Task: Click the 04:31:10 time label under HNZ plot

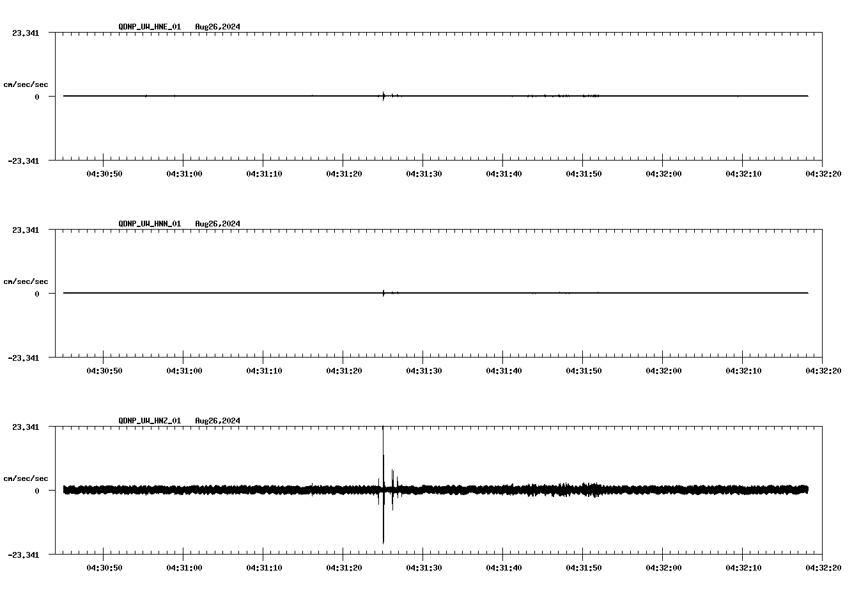Action: (264, 568)
